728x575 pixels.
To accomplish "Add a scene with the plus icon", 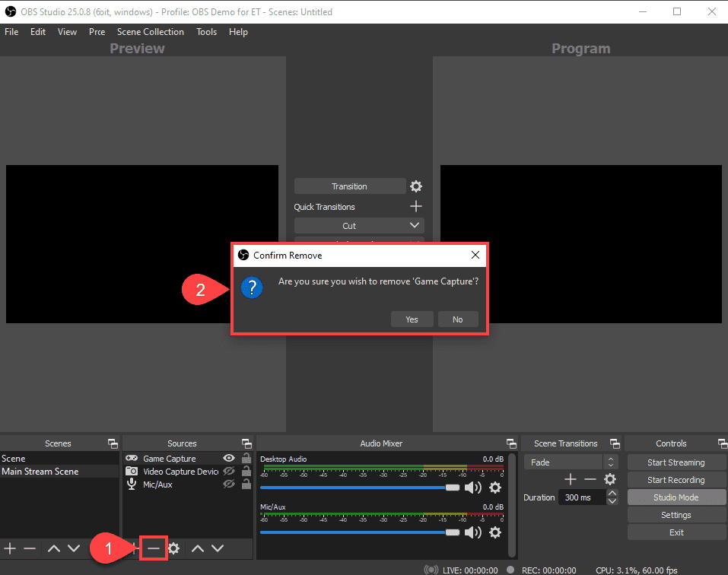I will coord(10,548).
